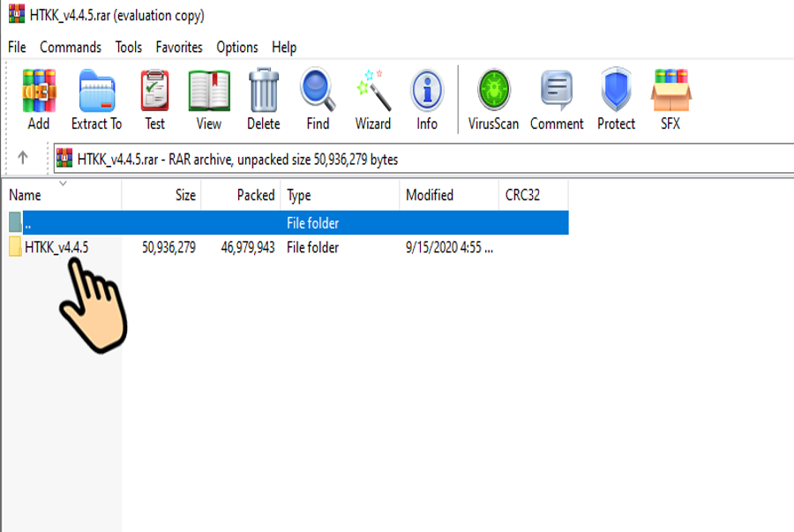
Task: Open the Options menu
Action: 237,47
